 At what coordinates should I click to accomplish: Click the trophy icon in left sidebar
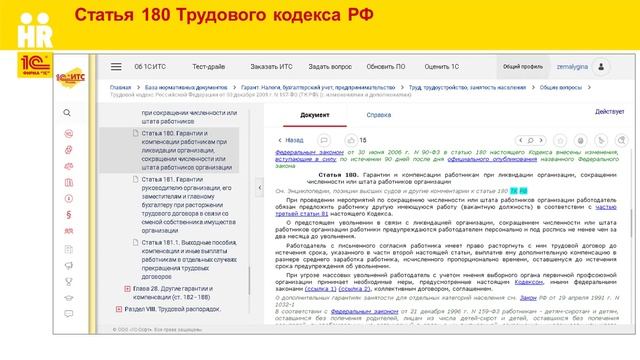[69, 282]
